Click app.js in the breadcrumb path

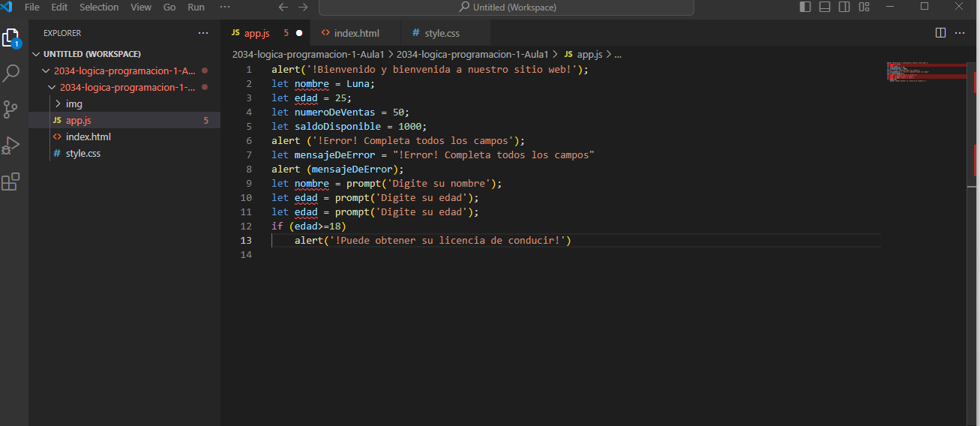589,54
